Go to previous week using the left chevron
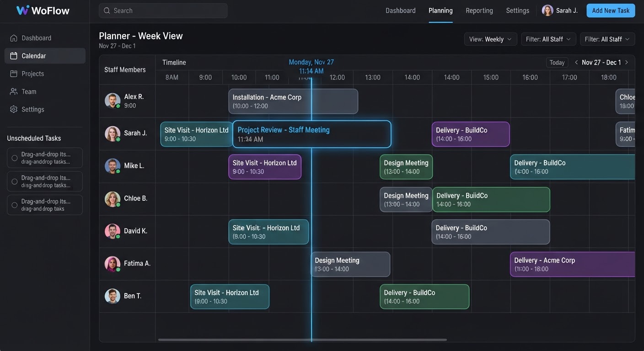Screen dimensions: 644x351 (x=576, y=63)
